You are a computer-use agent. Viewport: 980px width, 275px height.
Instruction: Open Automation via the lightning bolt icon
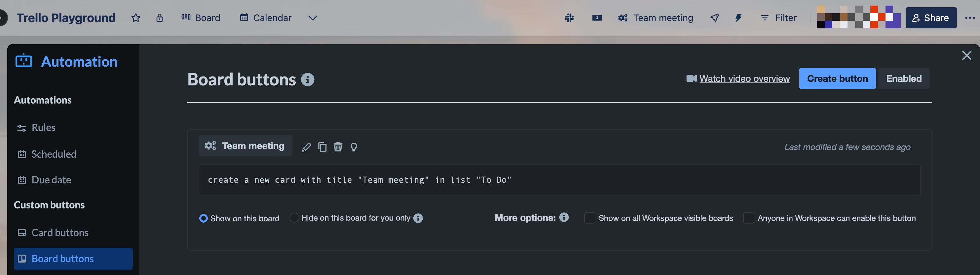(x=738, y=17)
